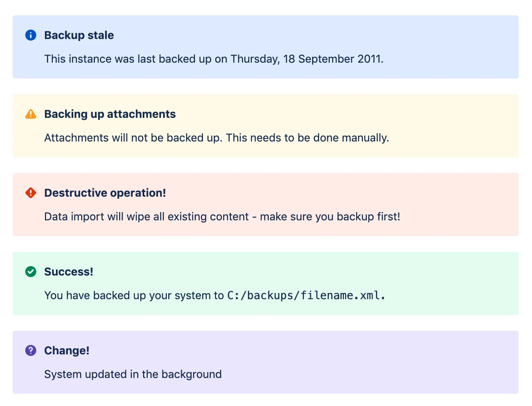Click the blue information message panel
Viewport: 532px width, 406px height.
pyautogui.click(x=266, y=47)
